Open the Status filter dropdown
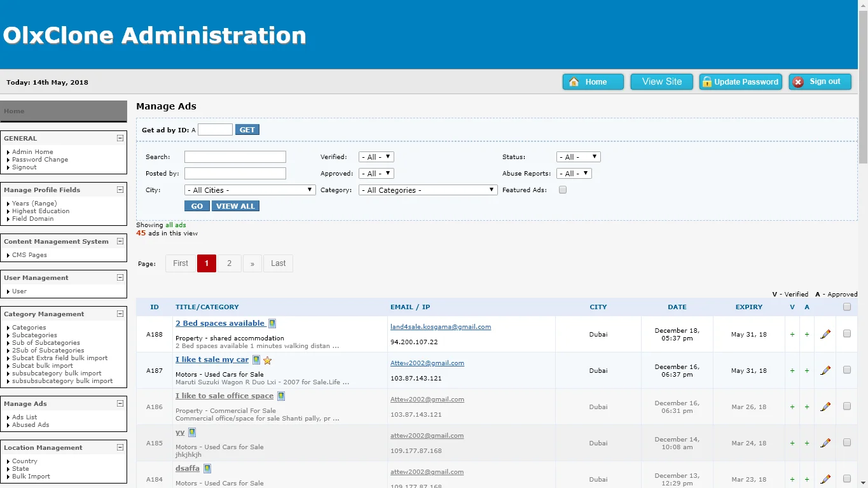Image resolution: width=868 pixels, height=488 pixels. pyautogui.click(x=578, y=157)
